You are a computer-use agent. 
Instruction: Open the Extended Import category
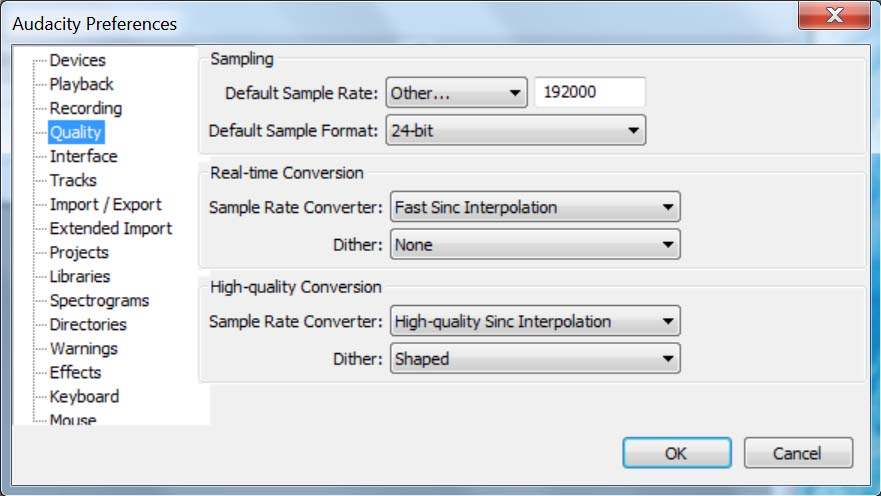[110, 228]
